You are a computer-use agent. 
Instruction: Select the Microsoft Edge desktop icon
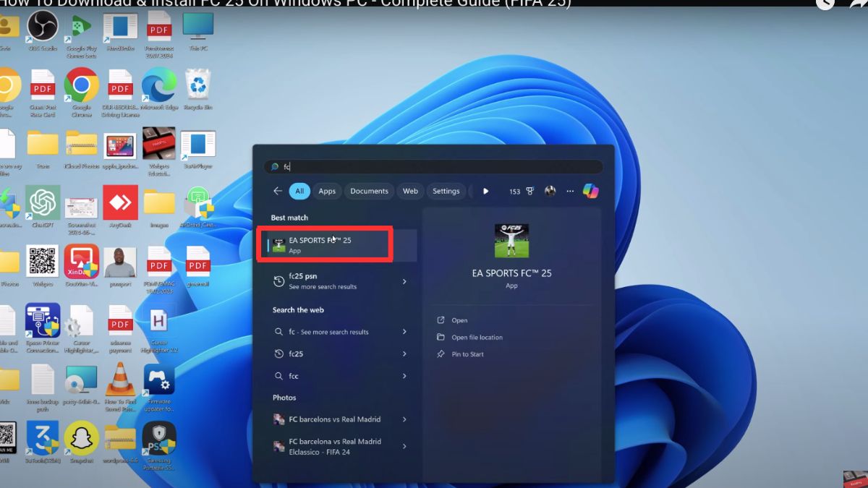159,90
